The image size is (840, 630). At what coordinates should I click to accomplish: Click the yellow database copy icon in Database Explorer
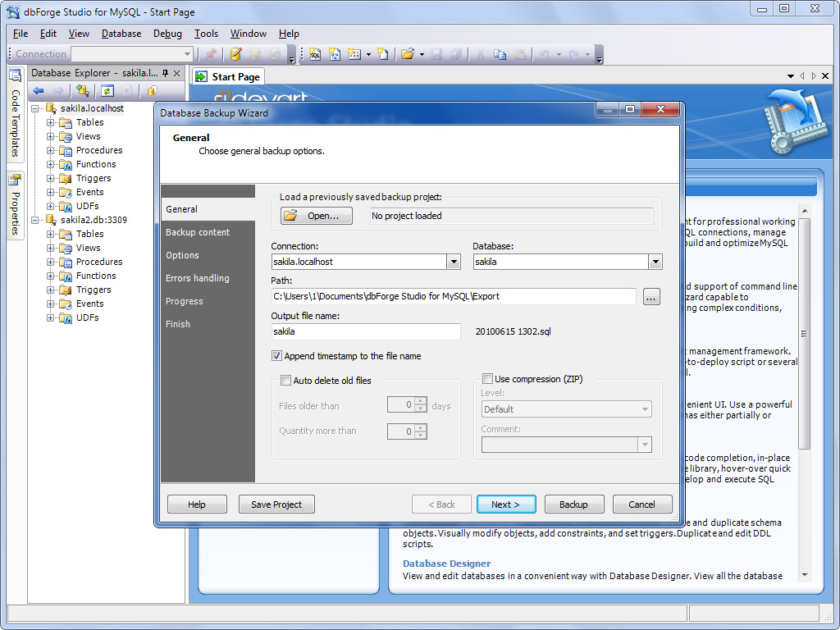152,91
